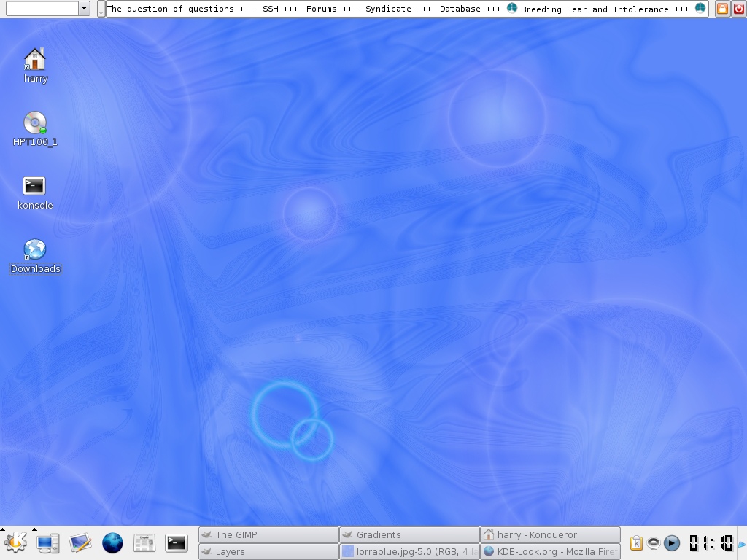Image resolution: width=747 pixels, height=560 pixels.
Task: Click the news ticker applet handle
Action: (101, 9)
